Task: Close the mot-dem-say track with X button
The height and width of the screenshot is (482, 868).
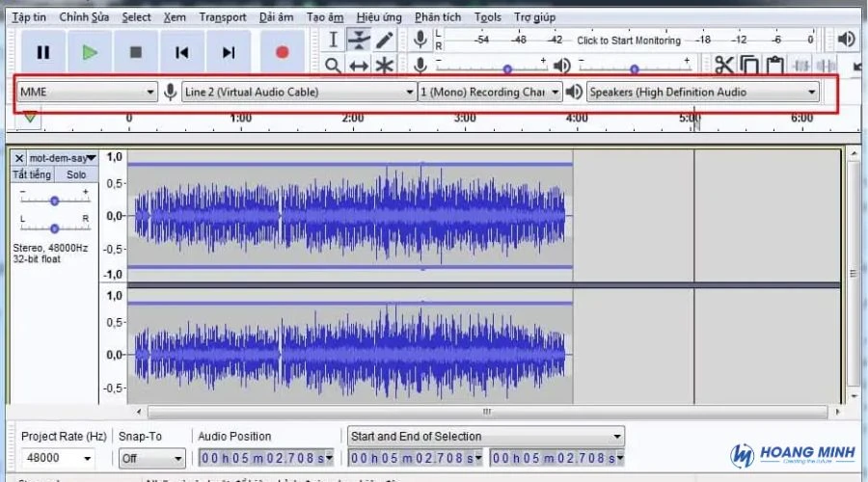Action: point(19,158)
